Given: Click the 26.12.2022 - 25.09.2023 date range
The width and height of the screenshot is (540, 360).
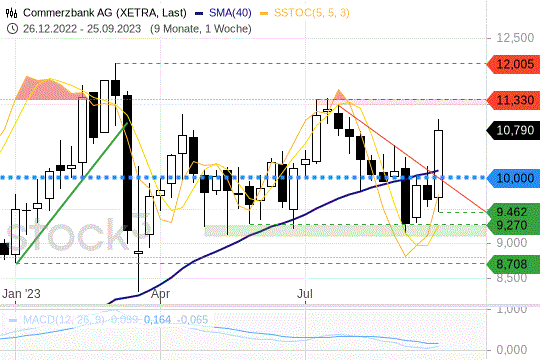Looking at the screenshot, I should click(x=82, y=29).
